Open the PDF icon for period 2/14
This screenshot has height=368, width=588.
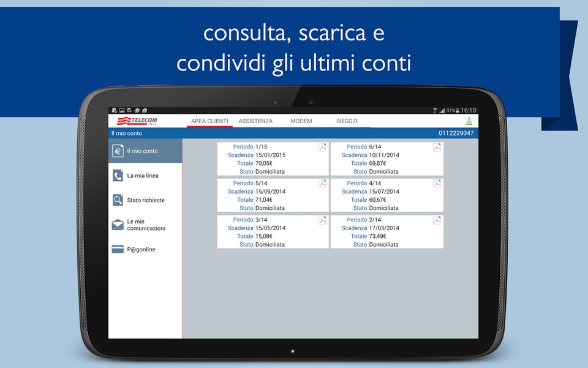[437, 220]
